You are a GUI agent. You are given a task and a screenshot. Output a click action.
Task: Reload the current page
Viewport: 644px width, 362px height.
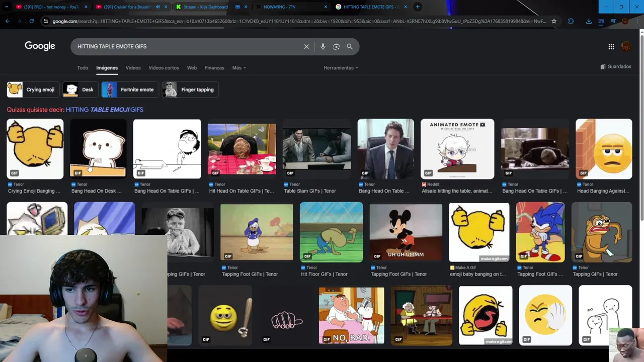point(32,21)
